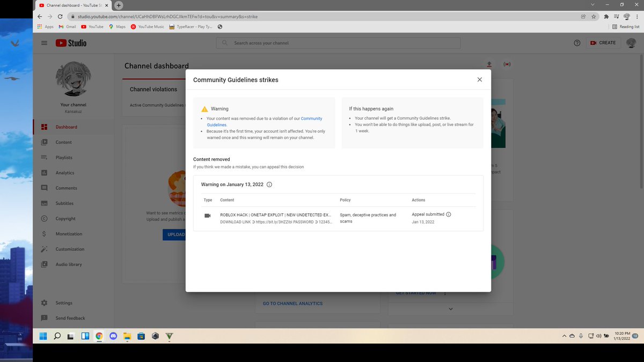644x362 pixels.
Task: Click the 'Spam, deceptive practices and scams' policy text
Action: (368, 218)
